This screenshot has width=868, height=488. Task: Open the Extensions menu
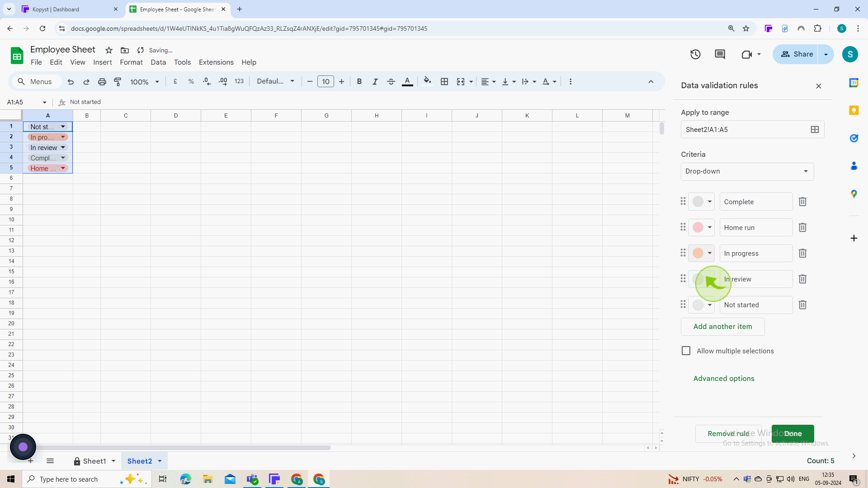click(x=216, y=62)
